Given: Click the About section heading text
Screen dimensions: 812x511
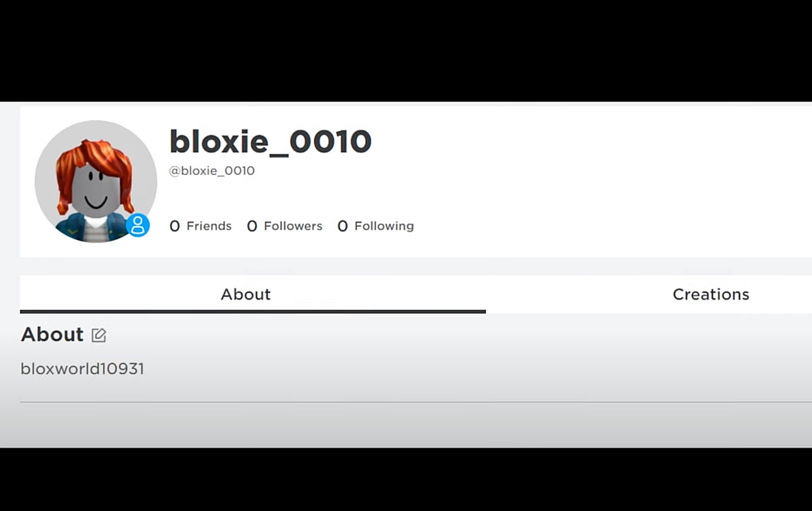Looking at the screenshot, I should [52, 334].
